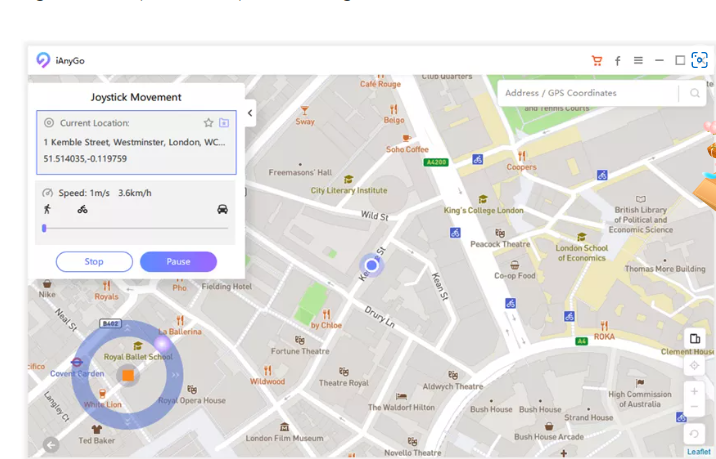
Task: Click Ted Baker shop label
Action: tap(96, 441)
